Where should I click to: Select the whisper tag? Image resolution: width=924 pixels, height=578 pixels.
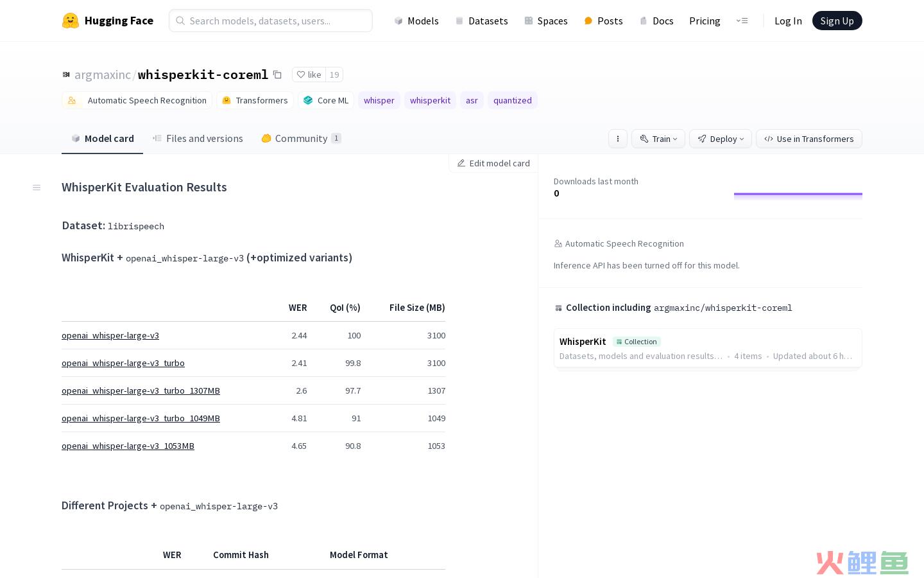pyautogui.click(x=379, y=100)
